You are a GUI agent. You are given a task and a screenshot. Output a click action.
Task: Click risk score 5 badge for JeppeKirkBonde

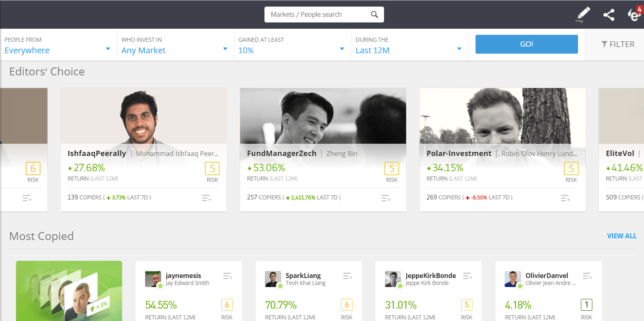(467, 305)
